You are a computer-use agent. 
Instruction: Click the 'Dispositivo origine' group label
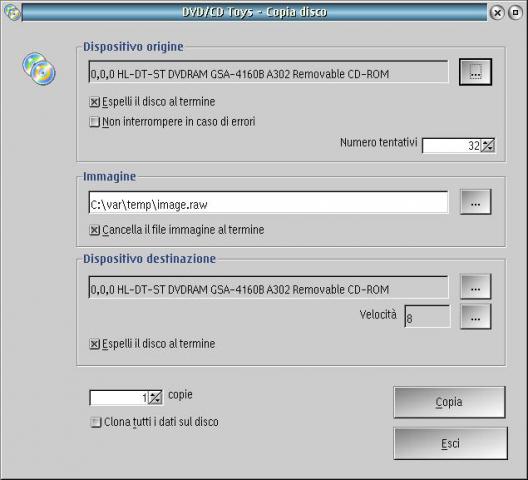tap(133, 47)
